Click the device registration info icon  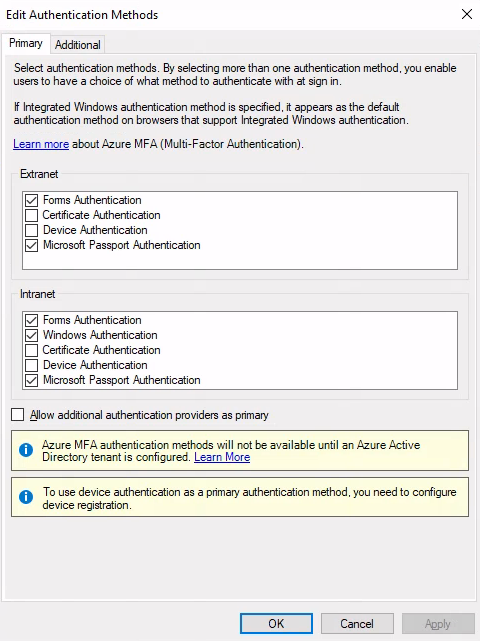26,497
